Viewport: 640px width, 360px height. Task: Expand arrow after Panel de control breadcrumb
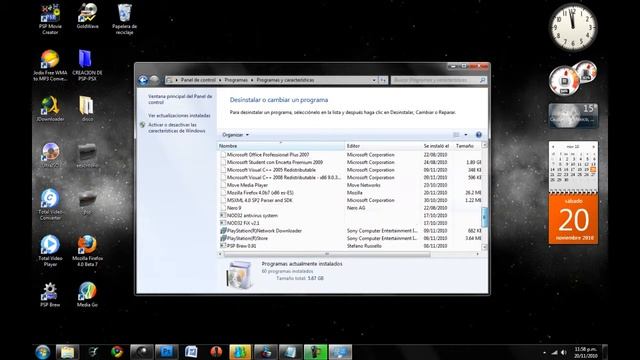[x=220, y=80]
